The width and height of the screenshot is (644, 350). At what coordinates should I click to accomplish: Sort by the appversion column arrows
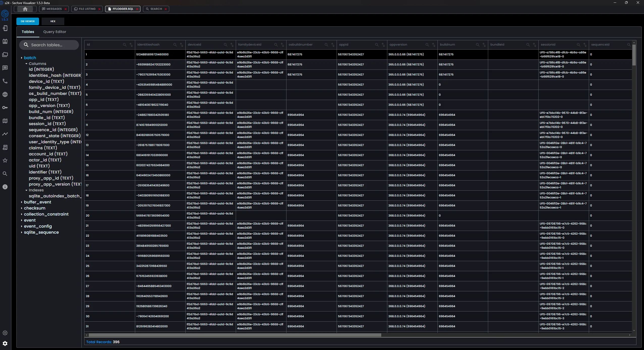(434, 45)
